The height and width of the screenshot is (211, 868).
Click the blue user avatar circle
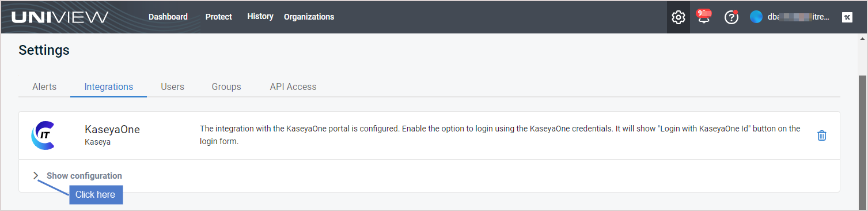point(756,17)
